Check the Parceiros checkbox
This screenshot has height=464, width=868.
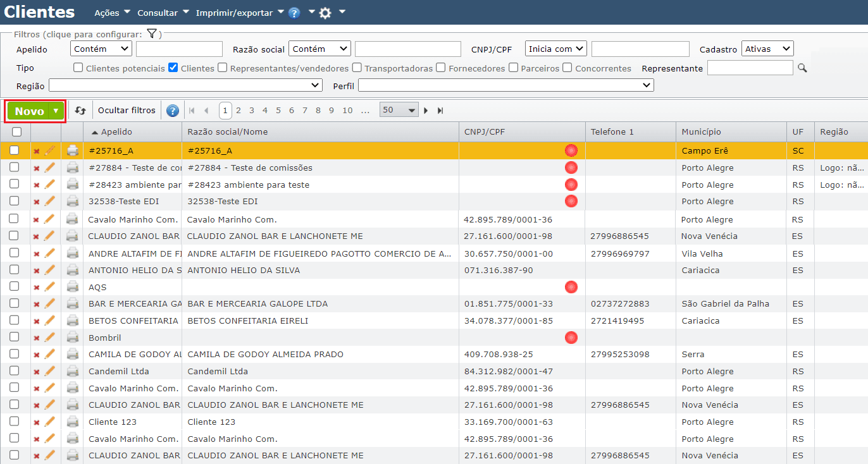pyautogui.click(x=514, y=67)
